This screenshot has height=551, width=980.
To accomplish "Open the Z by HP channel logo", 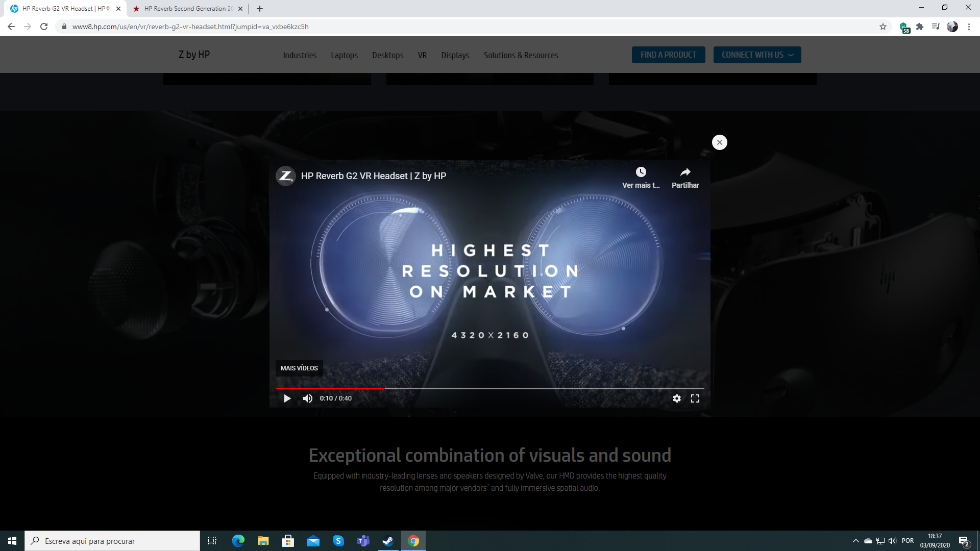I will (286, 176).
